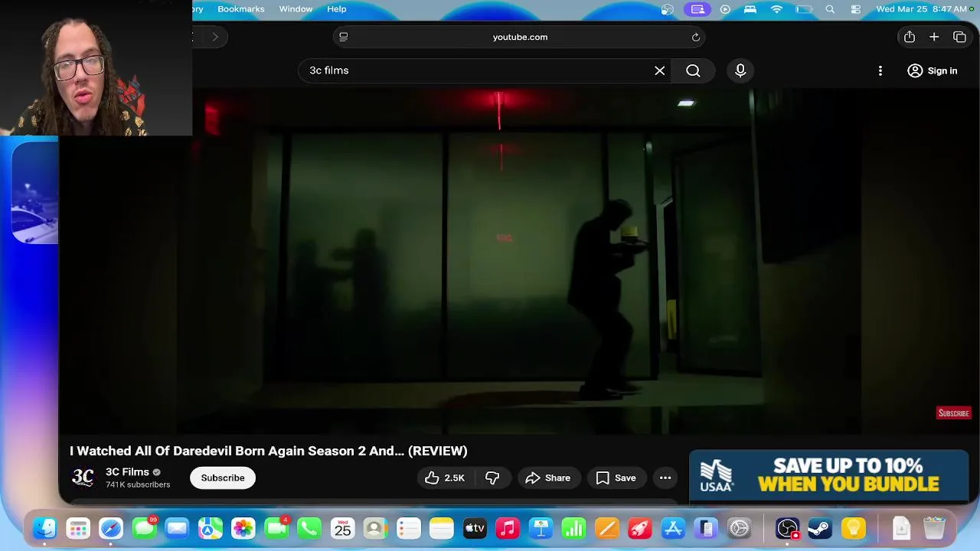Image resolution: width=980 pixels, height=551 pixels.
Task: Open Finder from the Dock
Action: [44, 528]
